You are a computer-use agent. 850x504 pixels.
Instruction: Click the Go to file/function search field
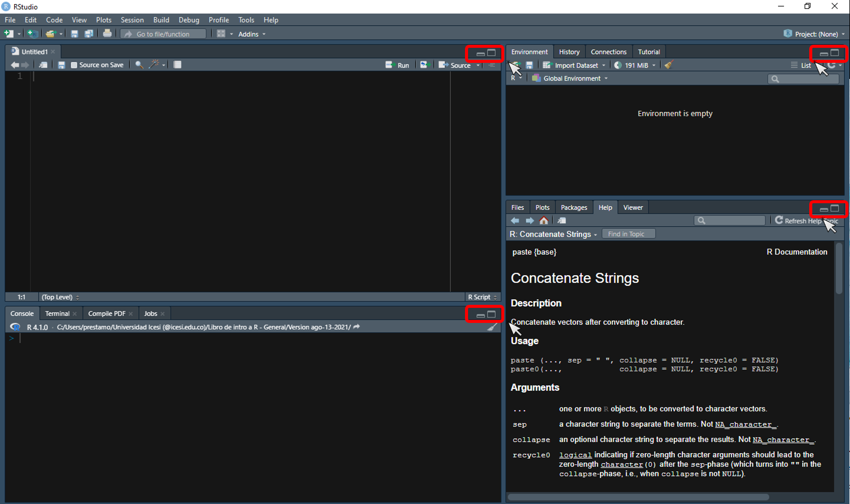click(164, 34)
